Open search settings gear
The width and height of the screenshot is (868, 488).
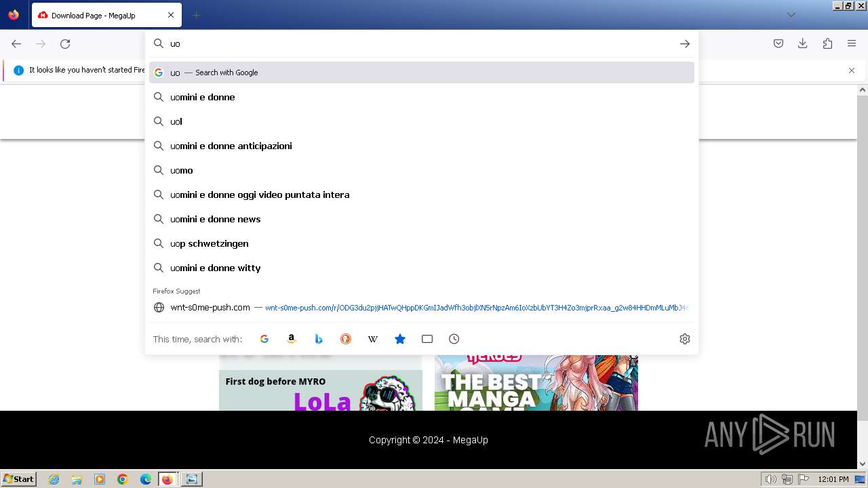[685, 339]
